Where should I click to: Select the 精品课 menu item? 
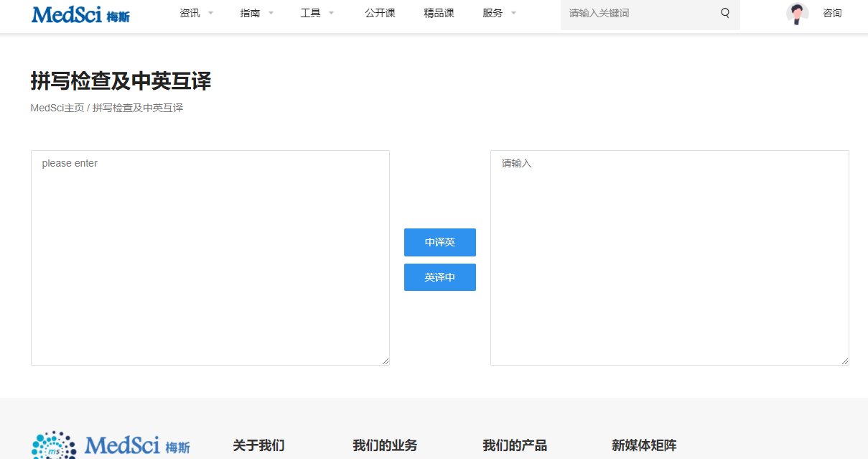[439, 12]
